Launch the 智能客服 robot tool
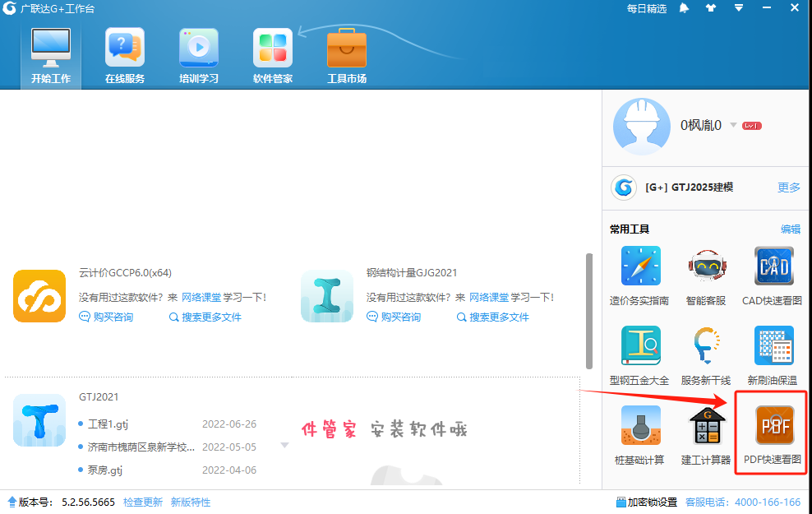Screen dimensions: 812x514 [x=706, y=276]
